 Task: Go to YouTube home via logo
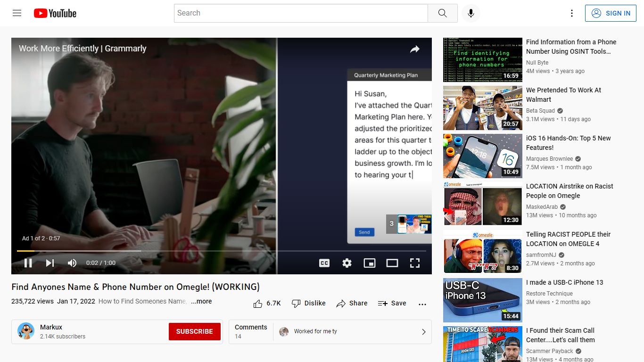point(55,13)
